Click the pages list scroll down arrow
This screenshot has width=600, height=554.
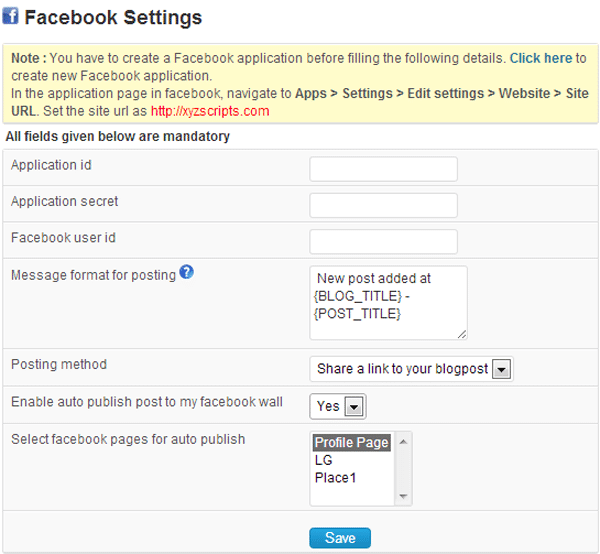pos(403,496)
